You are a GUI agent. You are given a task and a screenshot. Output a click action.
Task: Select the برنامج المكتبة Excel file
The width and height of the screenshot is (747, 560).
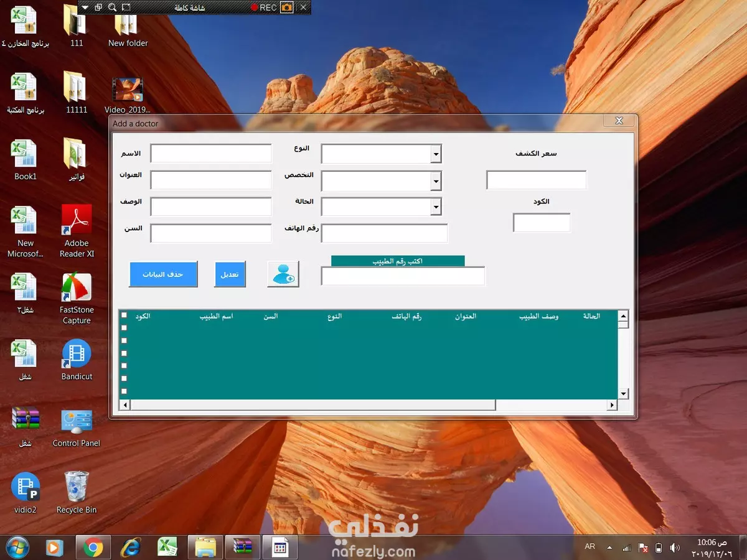tap(25, 93)
